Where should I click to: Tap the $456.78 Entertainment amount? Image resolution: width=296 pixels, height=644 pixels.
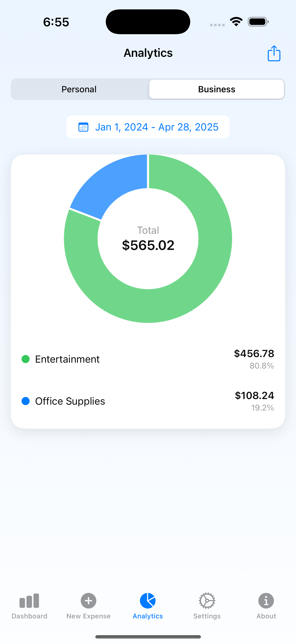point(254,353)
